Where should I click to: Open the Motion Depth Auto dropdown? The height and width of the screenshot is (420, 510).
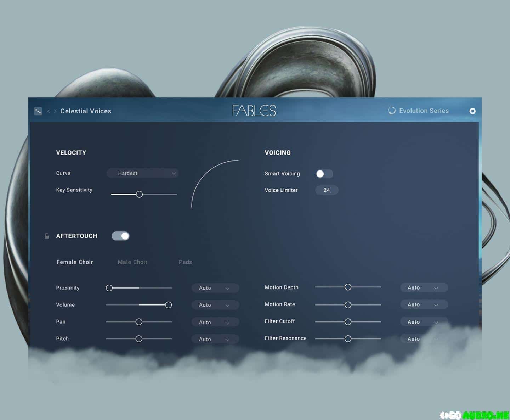[424, 288]
